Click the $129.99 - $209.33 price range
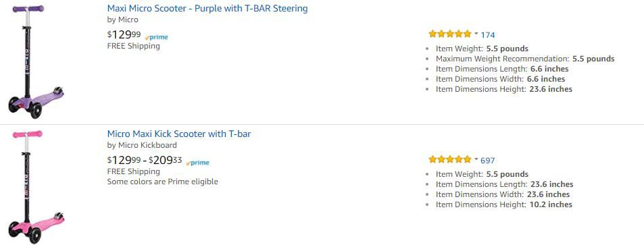This screenshot has height=245, width=644. click(x=145, y=160)
